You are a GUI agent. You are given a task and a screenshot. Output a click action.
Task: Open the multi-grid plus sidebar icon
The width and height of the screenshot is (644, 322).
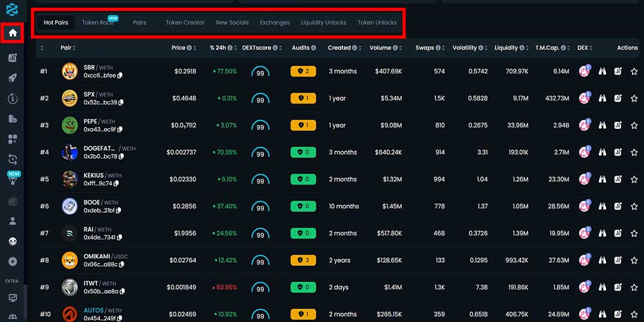(x=13, y=139)
